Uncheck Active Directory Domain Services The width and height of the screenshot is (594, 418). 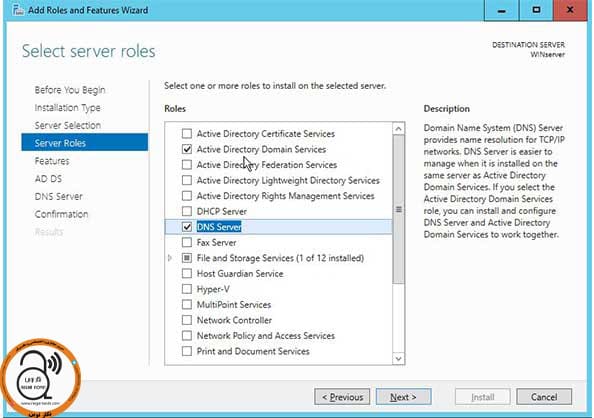click(x=187, y=149)
